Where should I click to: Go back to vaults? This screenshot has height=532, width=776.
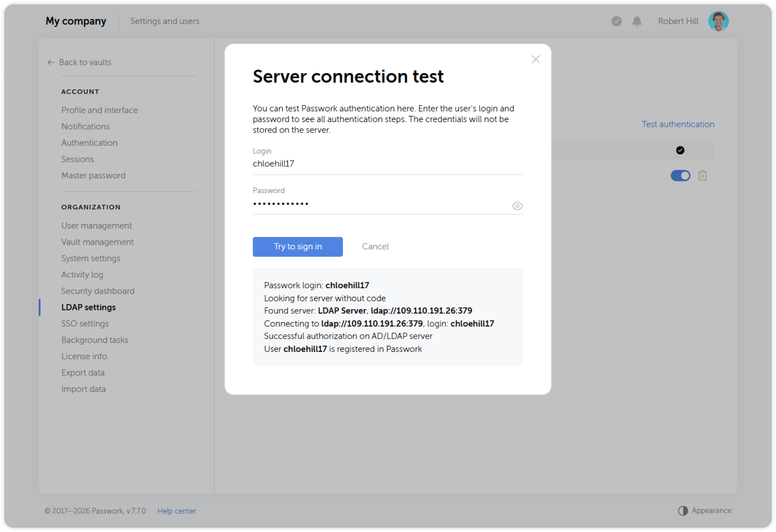click(80, 62)
